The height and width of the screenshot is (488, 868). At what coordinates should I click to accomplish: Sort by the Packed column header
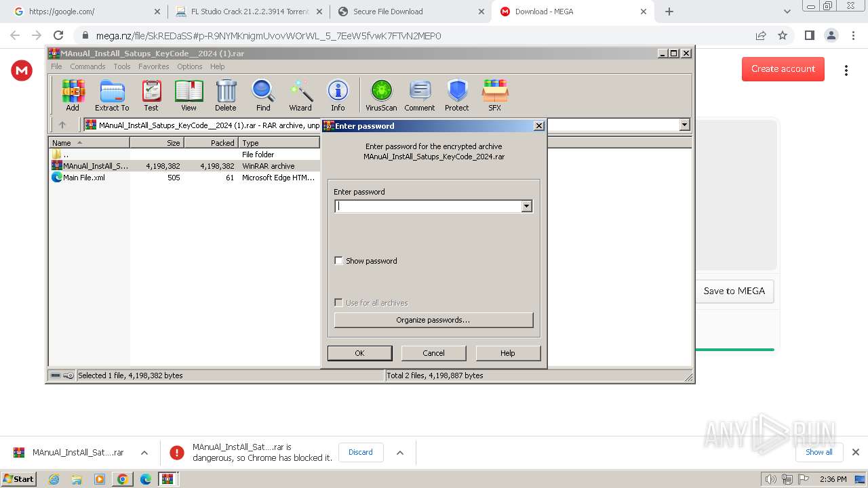211,143
